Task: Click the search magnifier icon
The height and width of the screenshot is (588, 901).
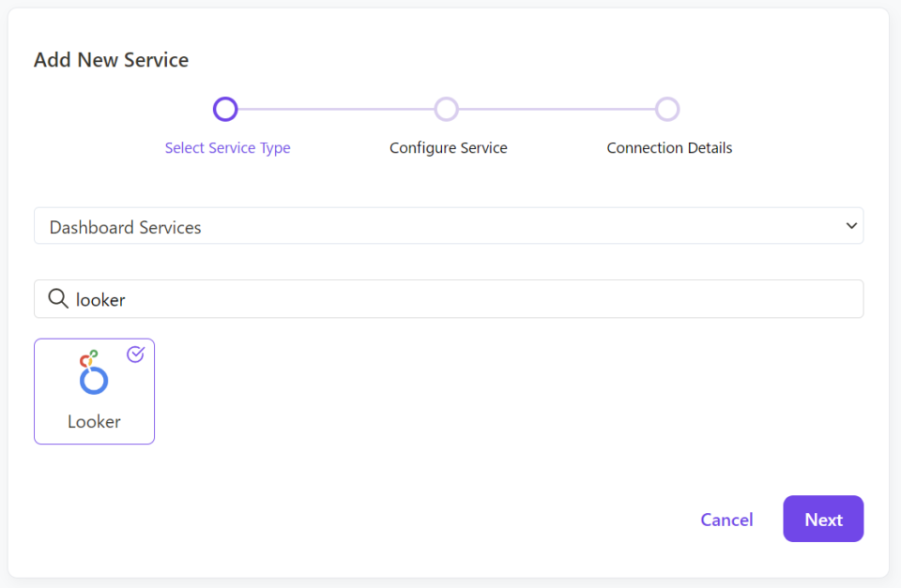Action: click(x=57, y=298)
